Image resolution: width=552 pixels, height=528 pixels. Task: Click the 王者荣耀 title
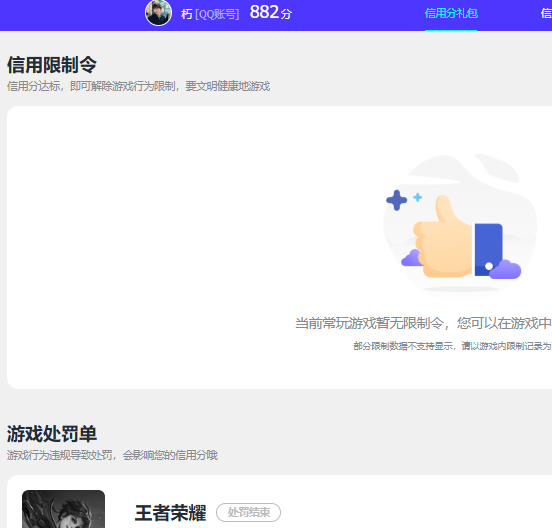pos(170,513)
